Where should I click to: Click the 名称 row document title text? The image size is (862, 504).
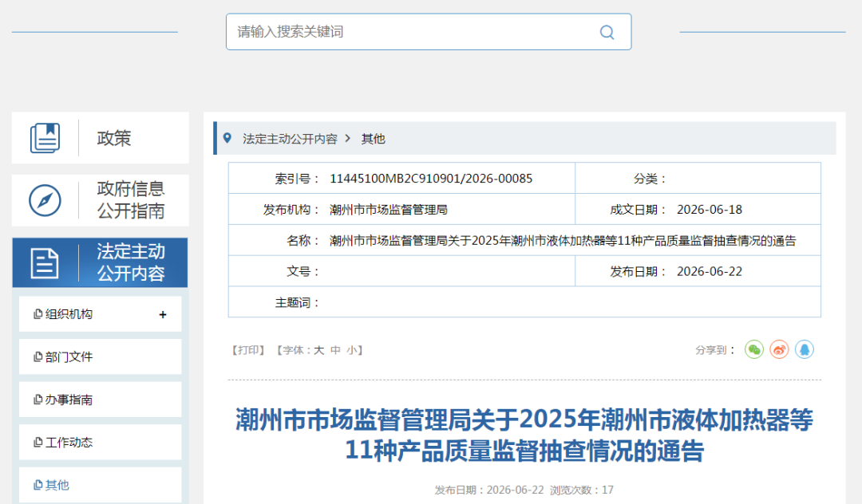(x=563, y=241)
